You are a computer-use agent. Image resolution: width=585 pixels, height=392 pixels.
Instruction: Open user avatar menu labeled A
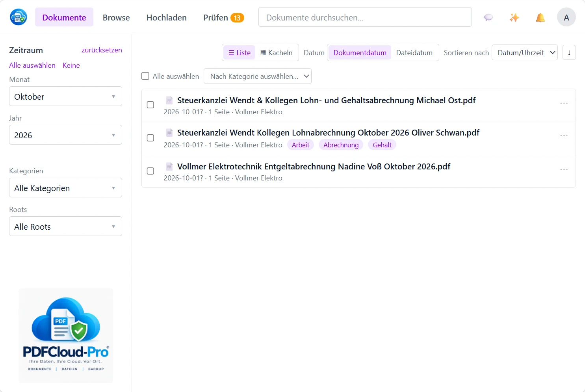coord(566,17)
